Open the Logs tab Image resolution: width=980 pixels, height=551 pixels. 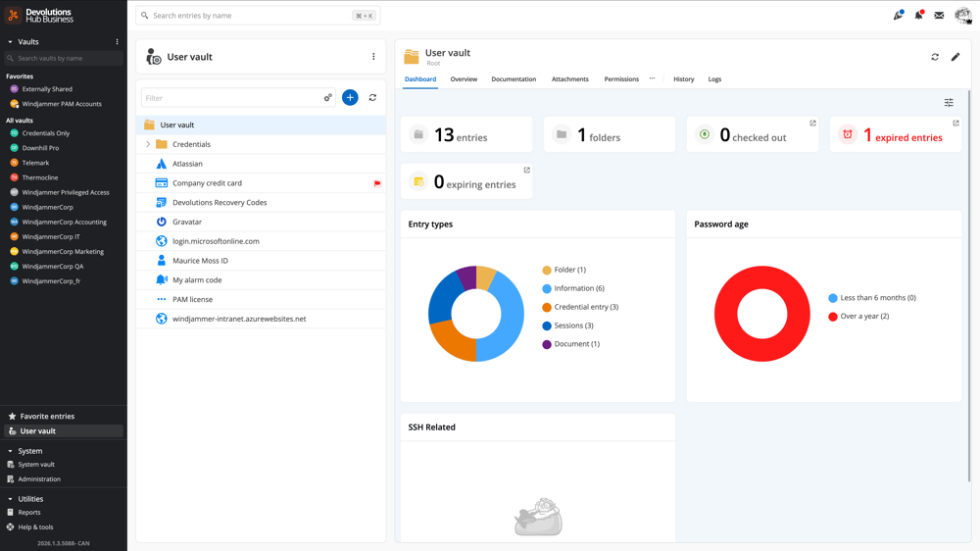tap(714, 79)
